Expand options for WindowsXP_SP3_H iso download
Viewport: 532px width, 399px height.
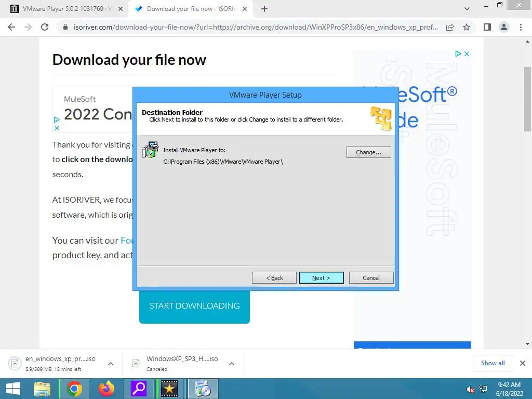click(x=232, y=363)
